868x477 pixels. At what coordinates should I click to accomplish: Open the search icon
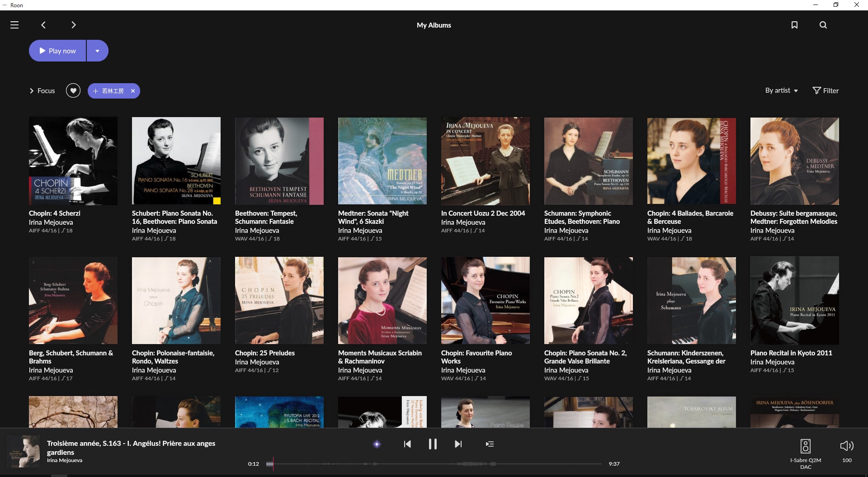(x=823, y=25)
